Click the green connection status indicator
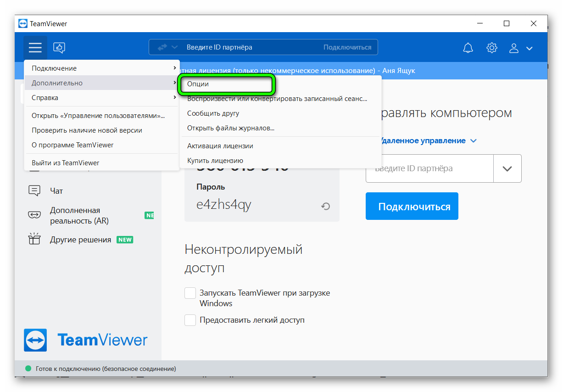Screen dimensions: 563x392 [28, 369]
